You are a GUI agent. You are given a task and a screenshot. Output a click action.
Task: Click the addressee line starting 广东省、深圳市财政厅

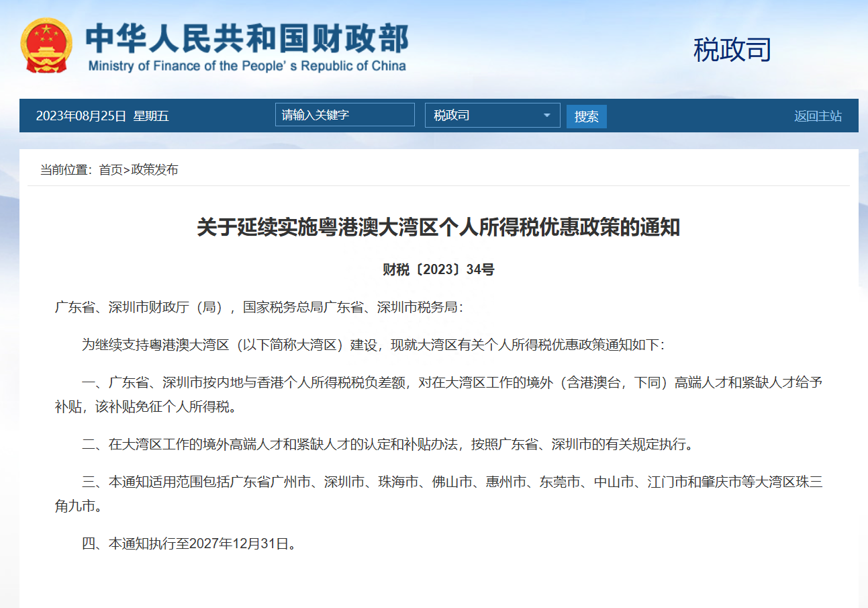point(259,307)
